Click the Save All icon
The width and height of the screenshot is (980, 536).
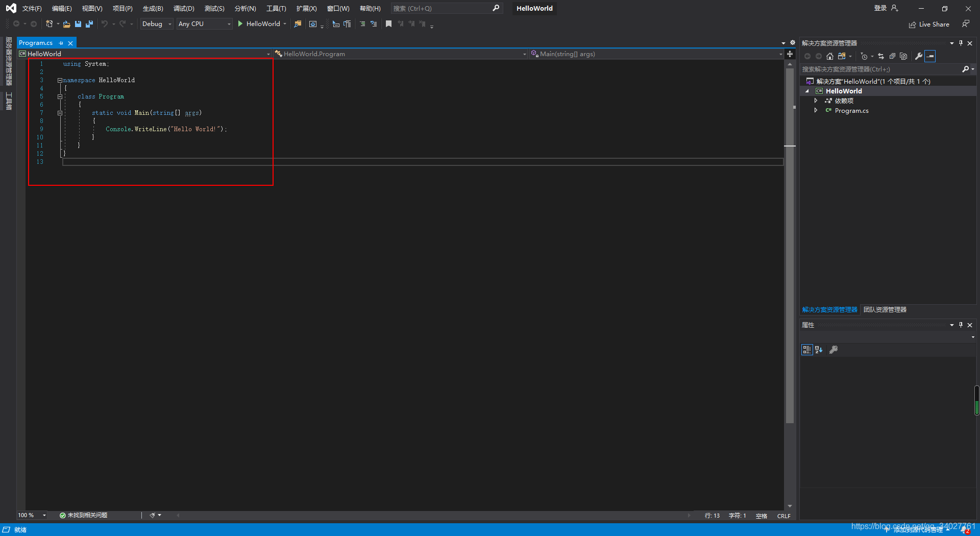click(x=89, y=24)
